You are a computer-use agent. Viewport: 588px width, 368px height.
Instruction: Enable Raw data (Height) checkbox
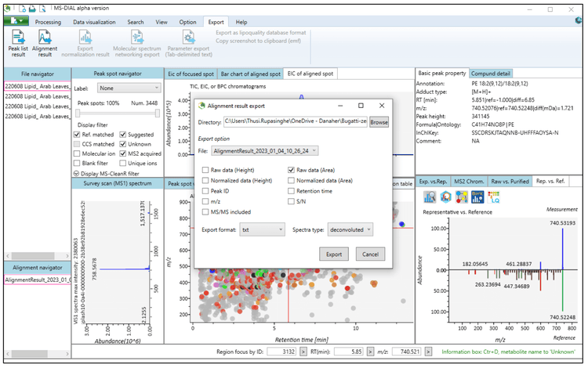(x=205, y=170)
